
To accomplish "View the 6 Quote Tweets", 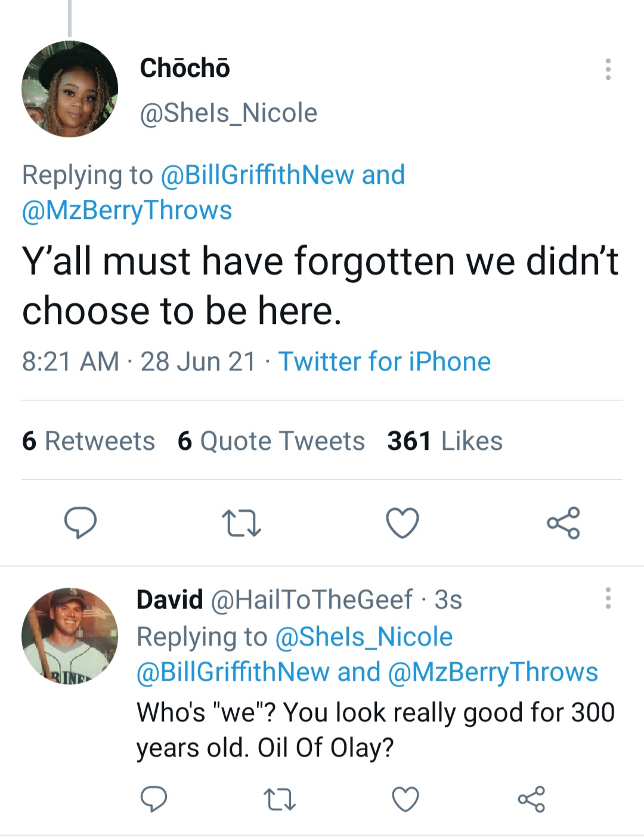I will (x=271, y=441).
